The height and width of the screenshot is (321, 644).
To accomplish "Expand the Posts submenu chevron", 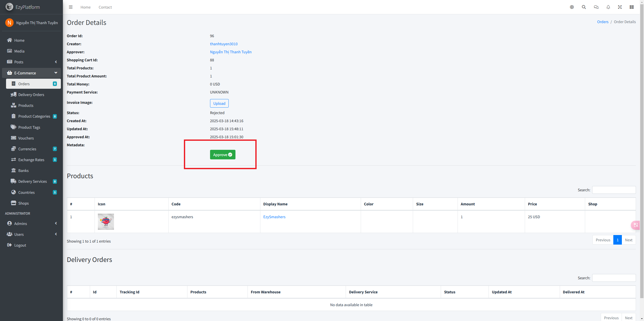I will pos(56,62).
